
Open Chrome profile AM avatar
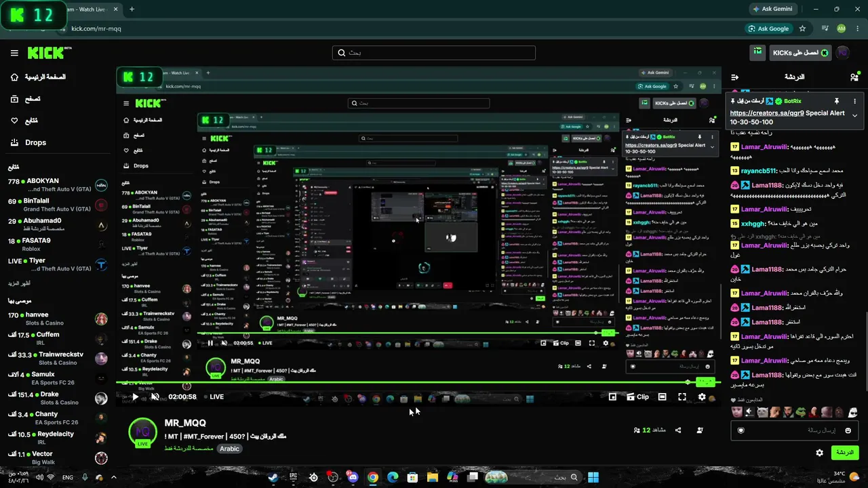click(x=842, y=28)
